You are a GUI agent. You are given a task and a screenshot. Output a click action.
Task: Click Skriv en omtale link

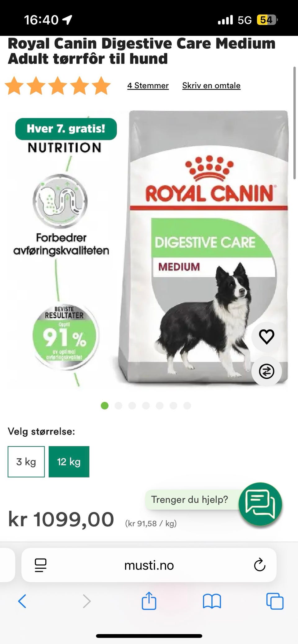pos(211,86)
